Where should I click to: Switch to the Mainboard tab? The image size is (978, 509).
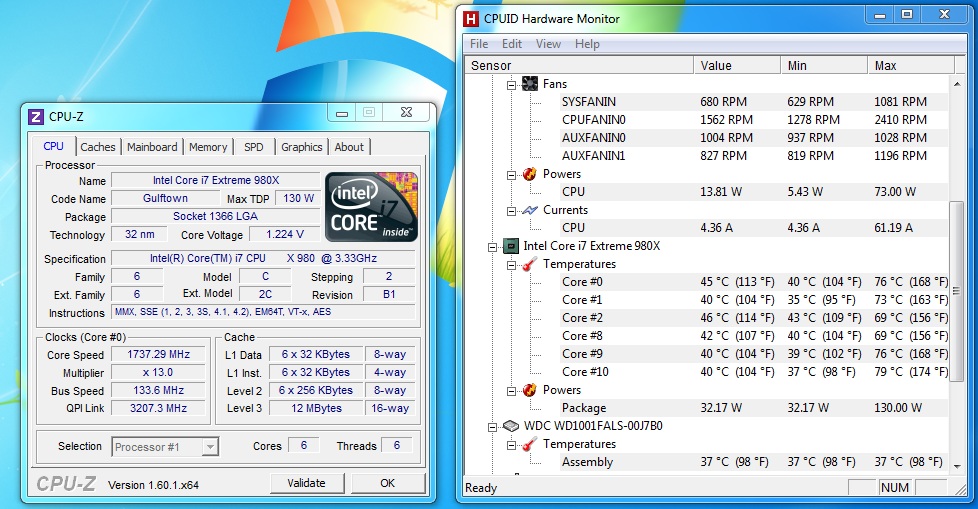point(152,147)
